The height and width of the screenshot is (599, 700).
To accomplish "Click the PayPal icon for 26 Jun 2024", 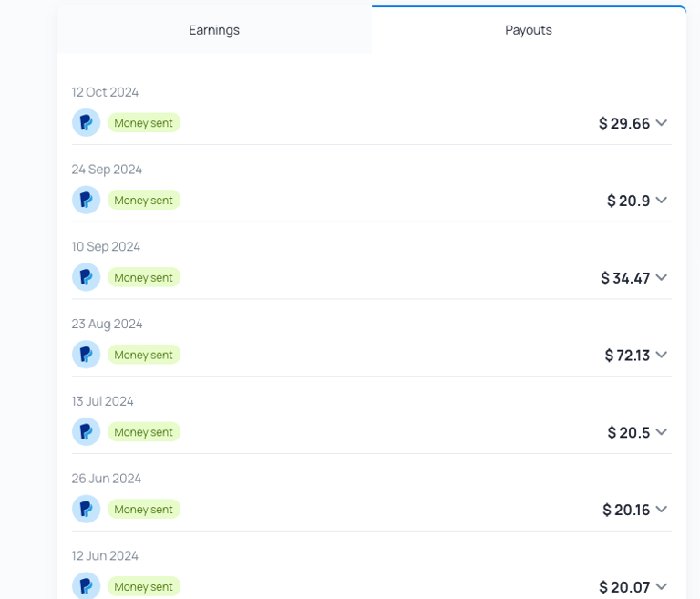I will click(x=87, y=509).
